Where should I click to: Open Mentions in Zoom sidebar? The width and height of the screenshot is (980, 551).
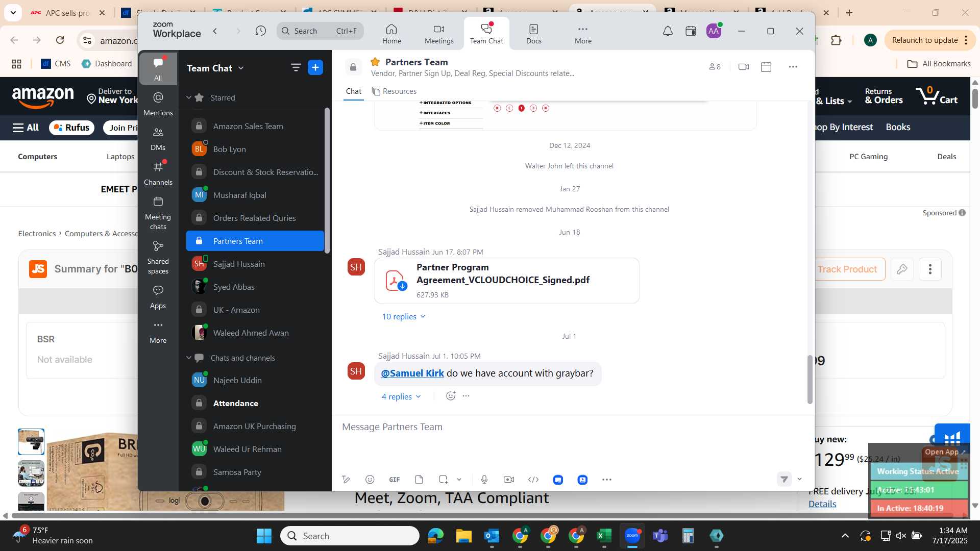[158, 104]
